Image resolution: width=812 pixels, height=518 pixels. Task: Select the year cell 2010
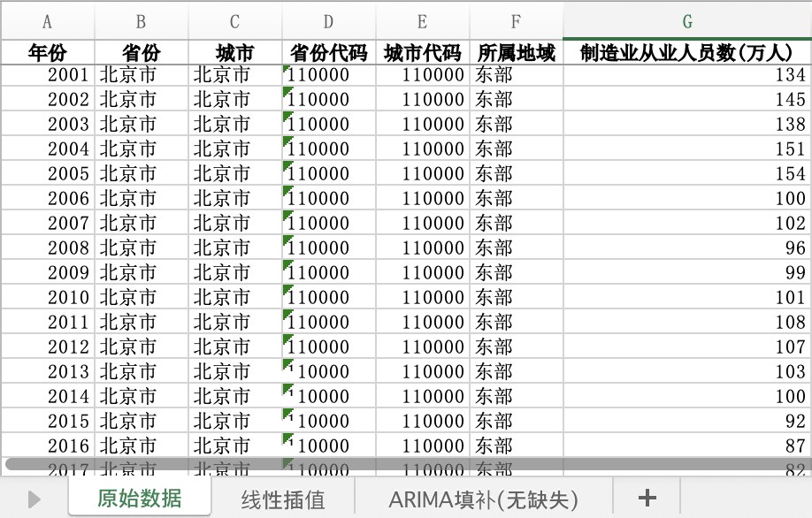click(48, 297)
